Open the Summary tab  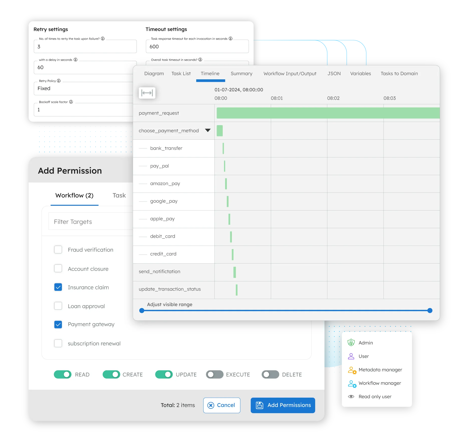(241, 73)
